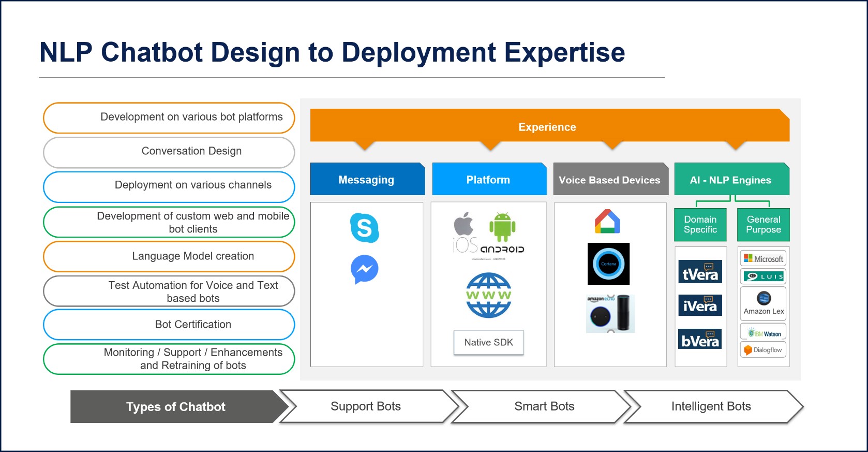Select the Android robot icon

(502, 227)
